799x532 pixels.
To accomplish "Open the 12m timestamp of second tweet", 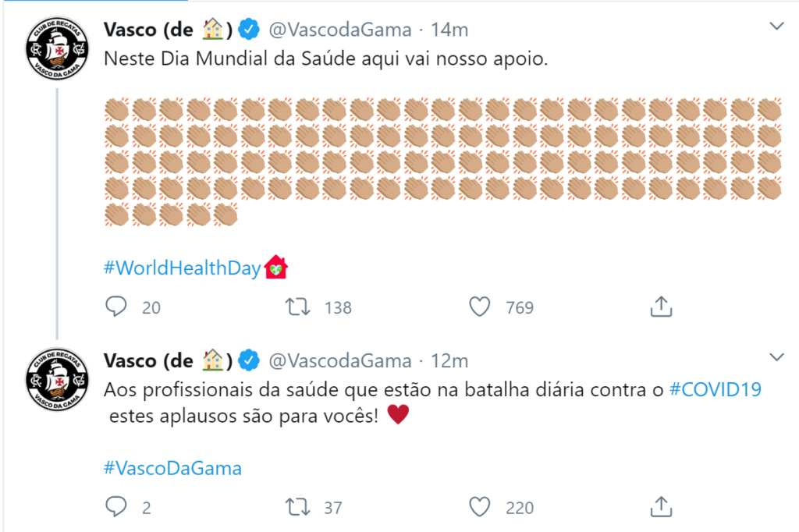I will (x=449, y=360).
